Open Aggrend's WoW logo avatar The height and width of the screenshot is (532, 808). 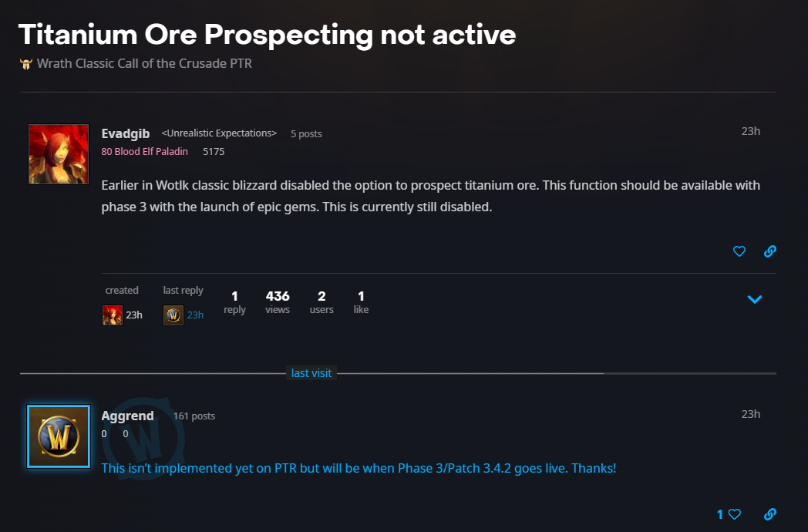(x=59, y=436)
